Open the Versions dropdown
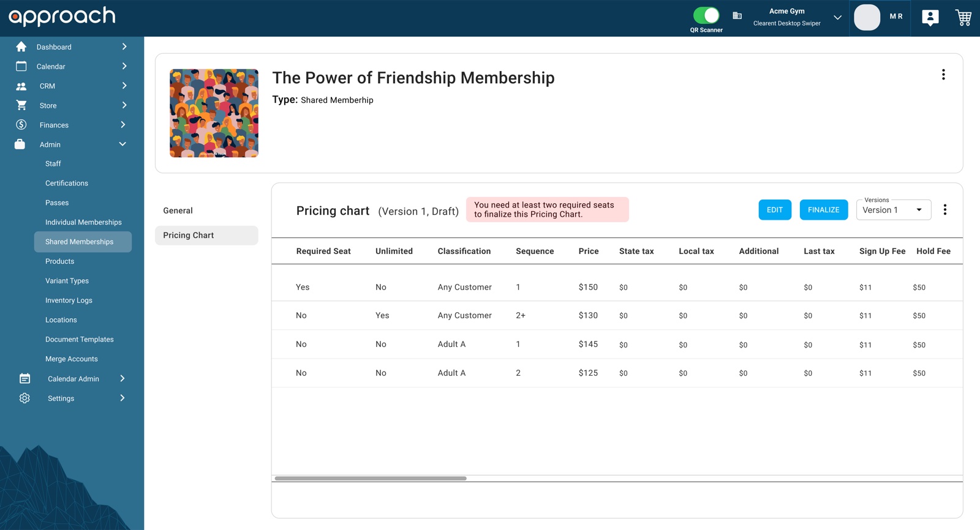Image resolution: width=980 pixels, height=530 pixels. click(x=894, y=210)
